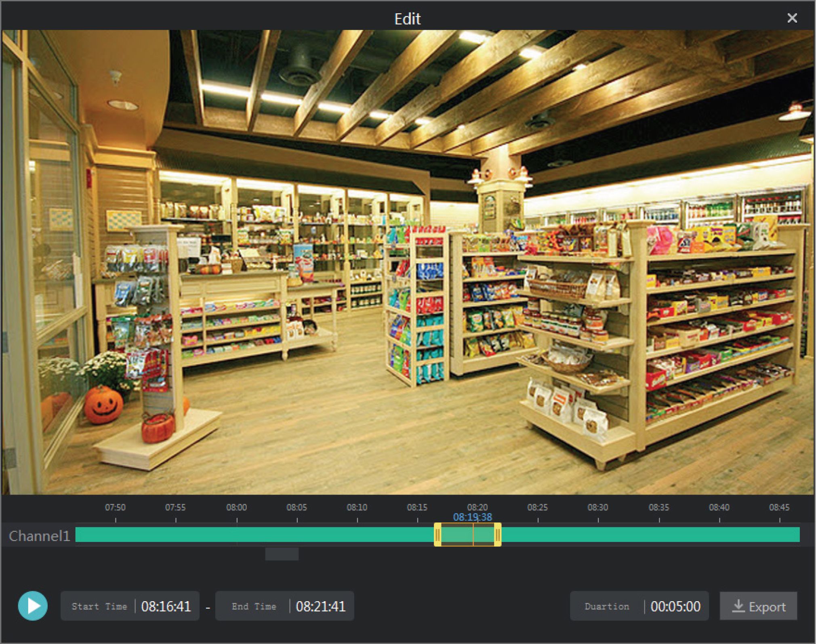Click the download arrow icon on Export
816x644 pixels.
[738, 606]
